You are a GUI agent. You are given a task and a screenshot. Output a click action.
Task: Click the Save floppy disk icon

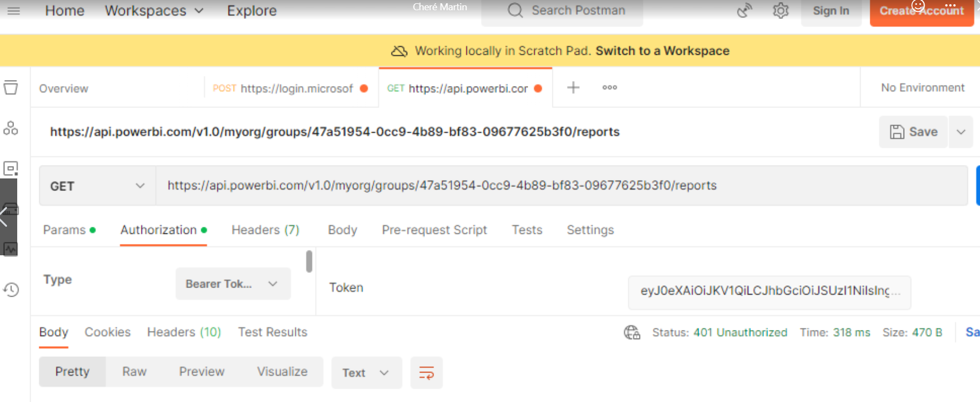click(x=897, y=132)
